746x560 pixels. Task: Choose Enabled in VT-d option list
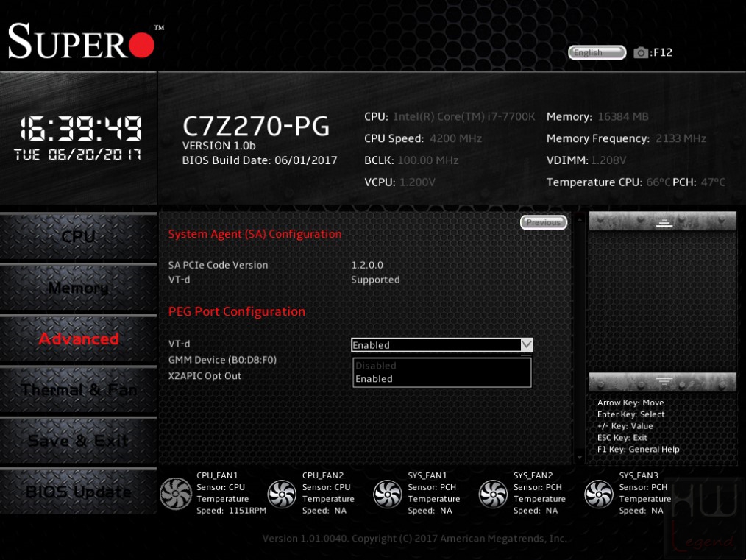coord(441,379)
